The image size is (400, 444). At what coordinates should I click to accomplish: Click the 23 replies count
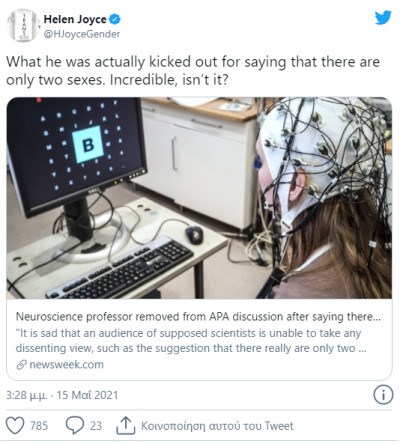click(96, 426)
